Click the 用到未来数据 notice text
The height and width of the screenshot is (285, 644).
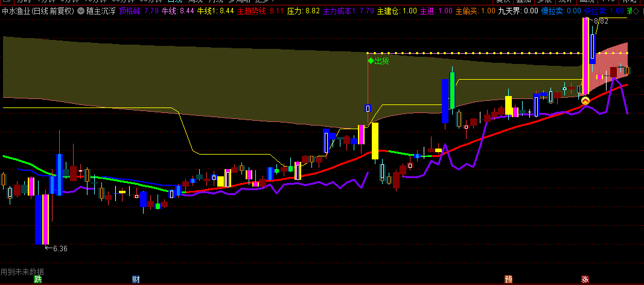22,272
